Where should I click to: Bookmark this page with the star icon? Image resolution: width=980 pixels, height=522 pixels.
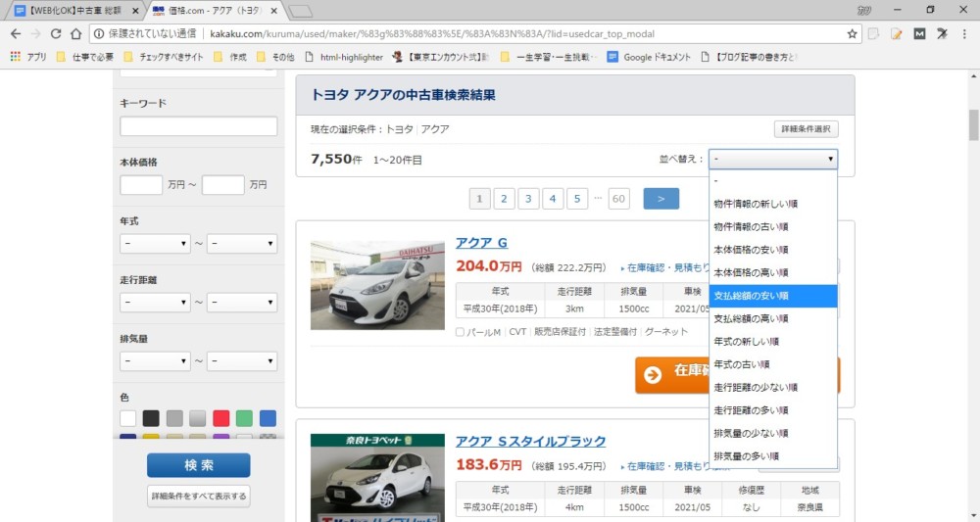852,33
